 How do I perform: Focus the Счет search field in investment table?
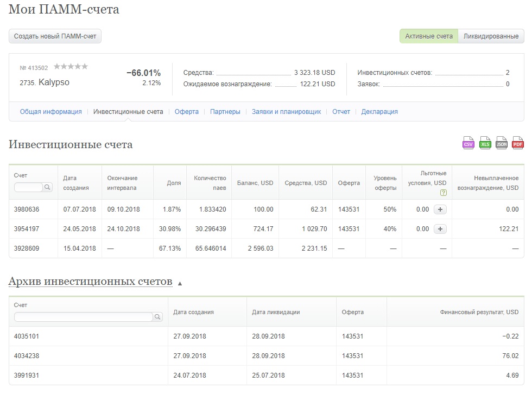point(29,187)
